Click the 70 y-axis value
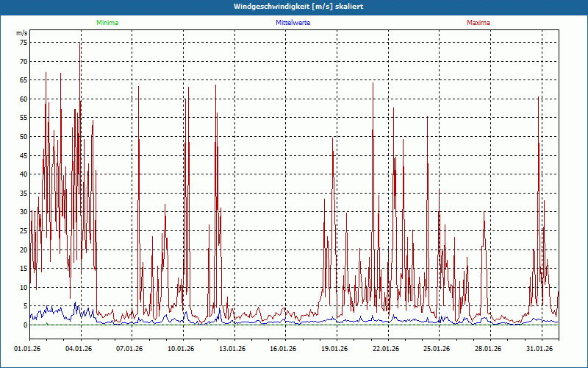The width and height of the screenshot is (588, 368). coord(24,61)
